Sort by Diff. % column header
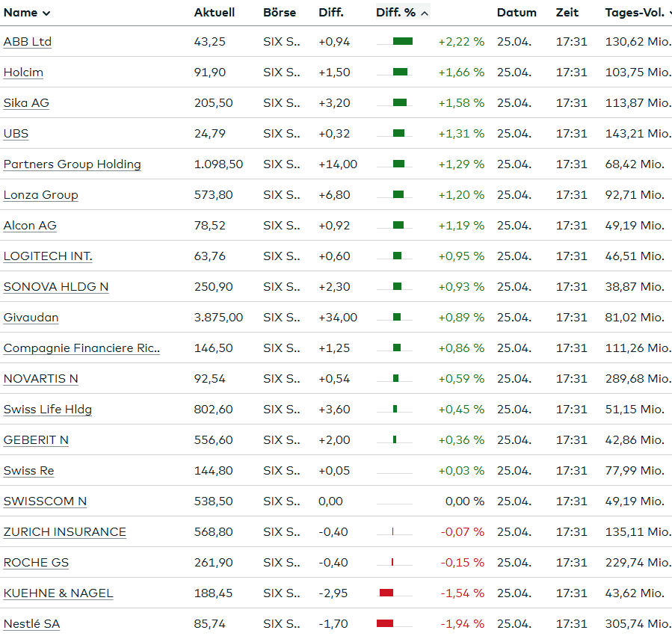672x636 pixels. [x=401, y=13]
